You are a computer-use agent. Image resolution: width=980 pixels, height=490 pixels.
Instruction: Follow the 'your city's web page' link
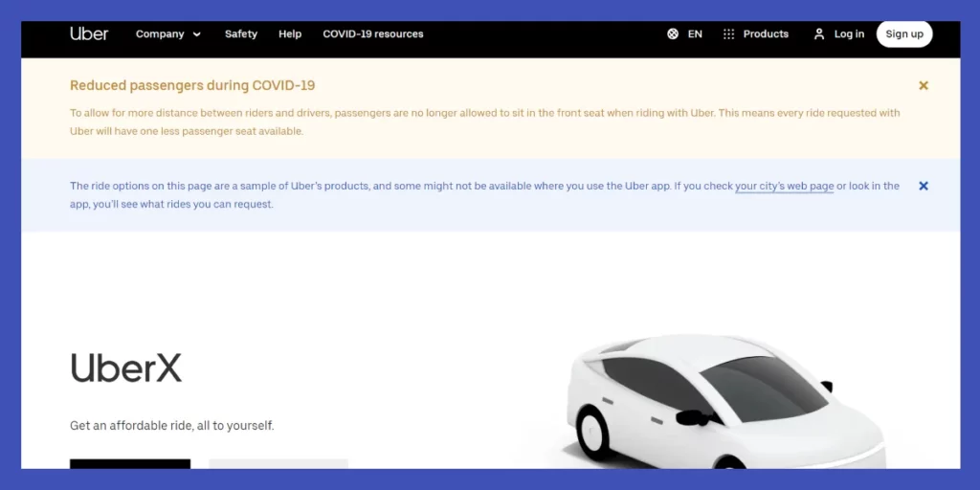pyautogui.click(x=785, y=187)
